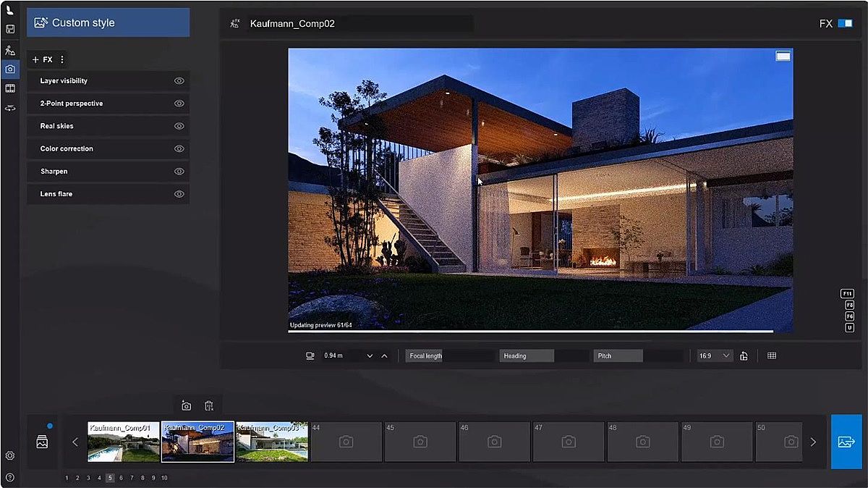The image size is (868, 488).
Task: Open the 16:9 aspect ratio dropdown
Action: [x=715, y=356]
